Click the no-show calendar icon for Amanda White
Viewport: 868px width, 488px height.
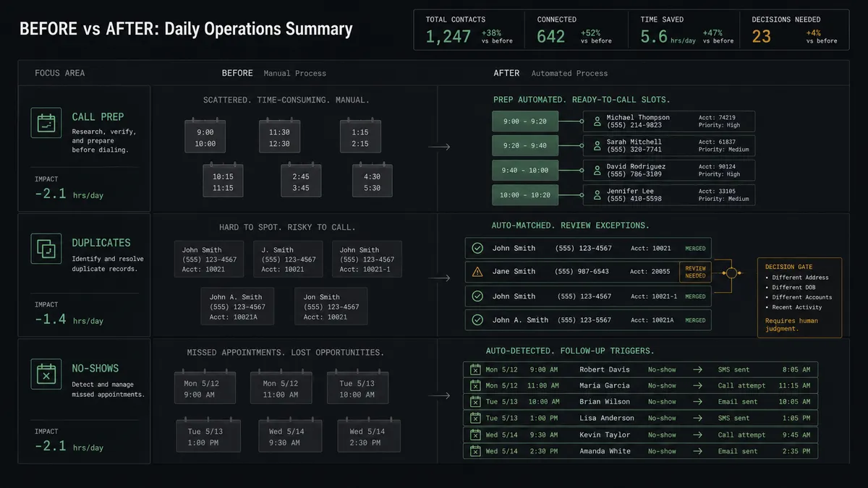[x=475, y=451]
